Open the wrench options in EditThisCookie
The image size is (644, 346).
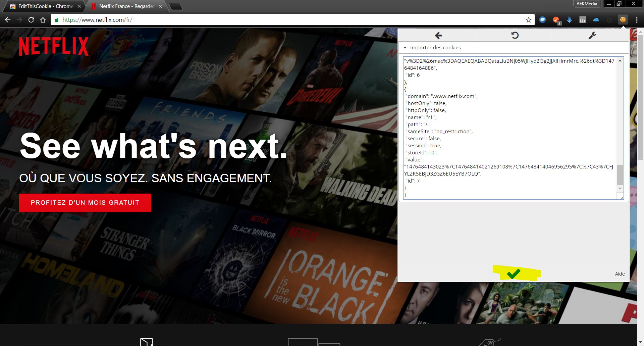coord(592,35)
